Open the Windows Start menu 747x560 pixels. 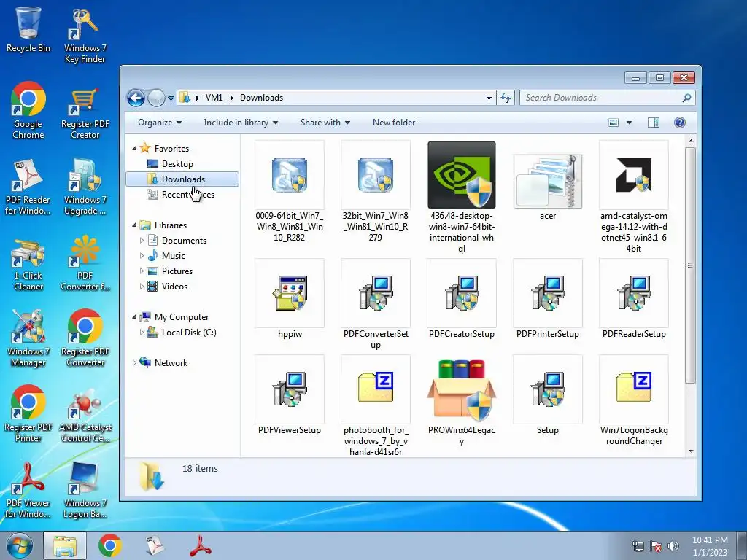coord(19,545)
